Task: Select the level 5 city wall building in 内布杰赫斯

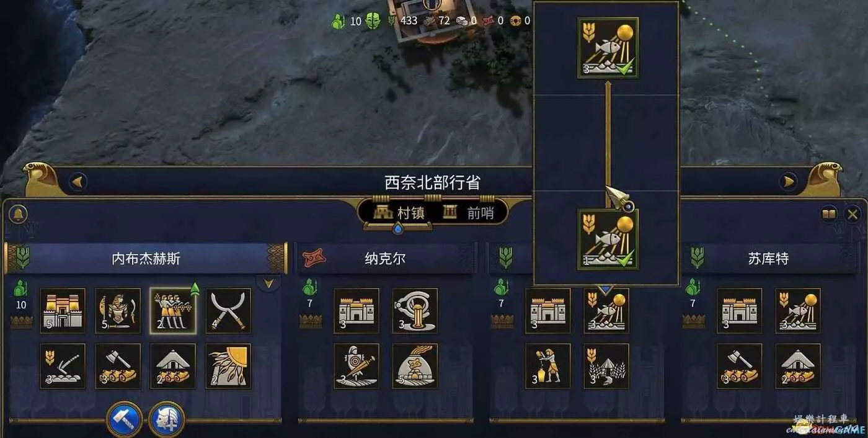Action: [63, 311]
